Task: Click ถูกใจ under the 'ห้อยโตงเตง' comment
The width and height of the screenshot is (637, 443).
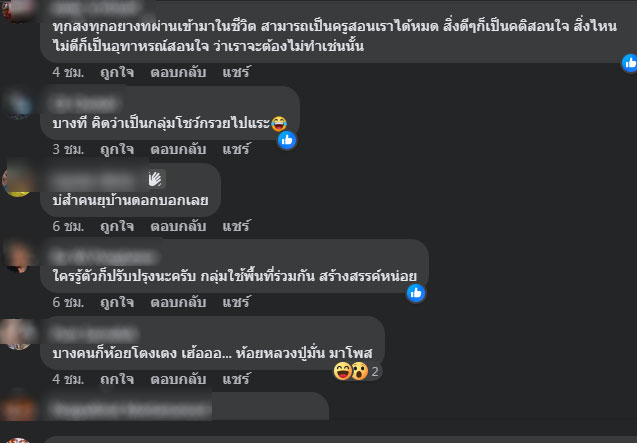Action: (117, 379)
